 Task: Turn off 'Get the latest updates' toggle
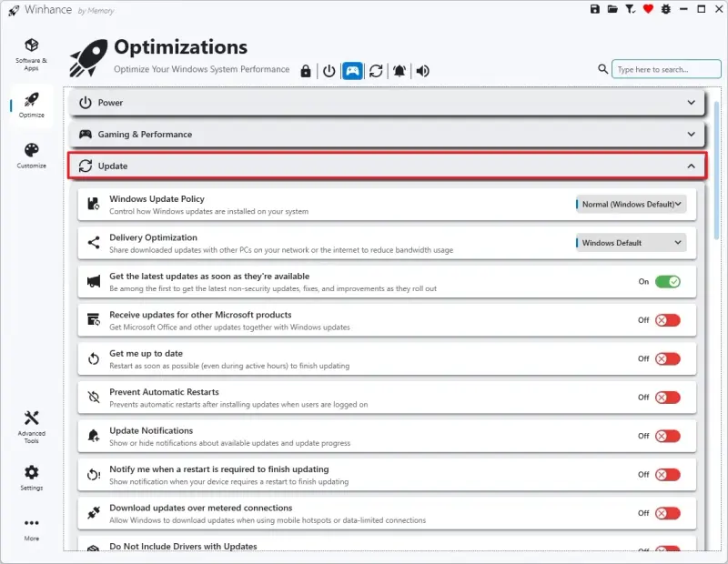pos(667,282)
